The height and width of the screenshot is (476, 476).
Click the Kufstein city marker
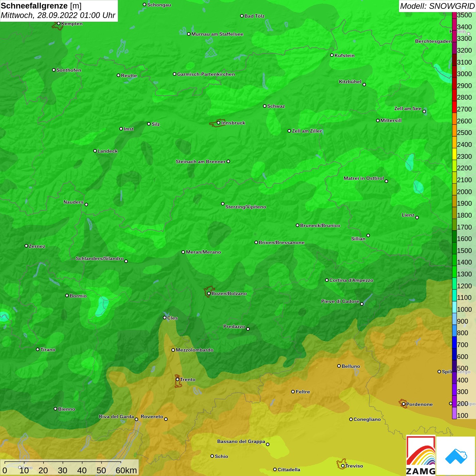332,55
